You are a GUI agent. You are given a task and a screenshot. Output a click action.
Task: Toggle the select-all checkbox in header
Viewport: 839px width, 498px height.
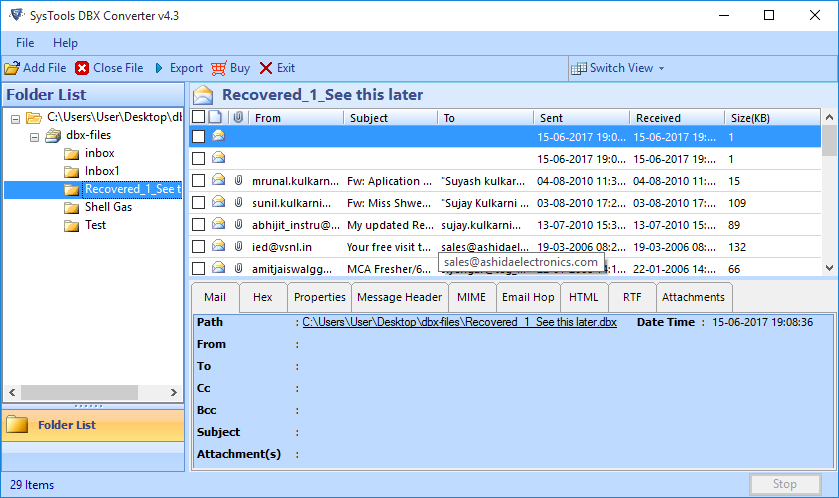click(199, 117)
